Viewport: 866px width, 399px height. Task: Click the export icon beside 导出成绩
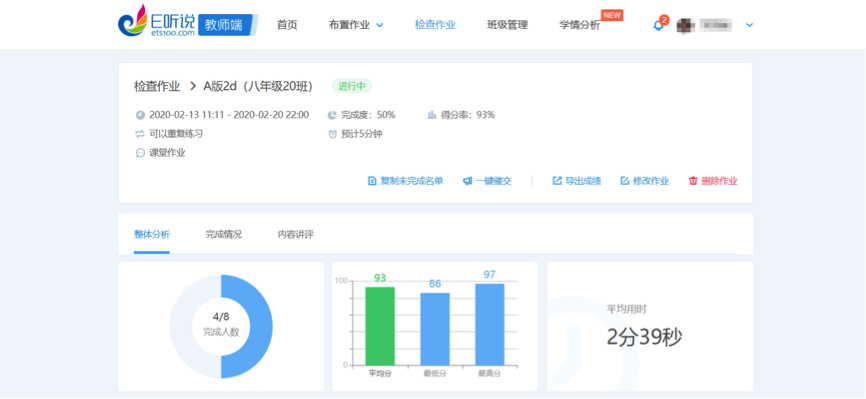click(x=557, y=181)
